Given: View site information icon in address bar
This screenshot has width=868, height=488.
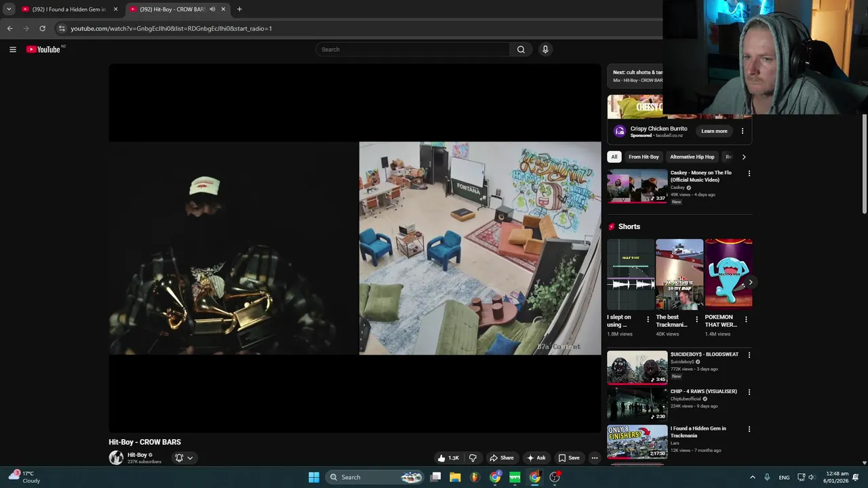Looking at the screenshot, I should (x=62, y=28).
